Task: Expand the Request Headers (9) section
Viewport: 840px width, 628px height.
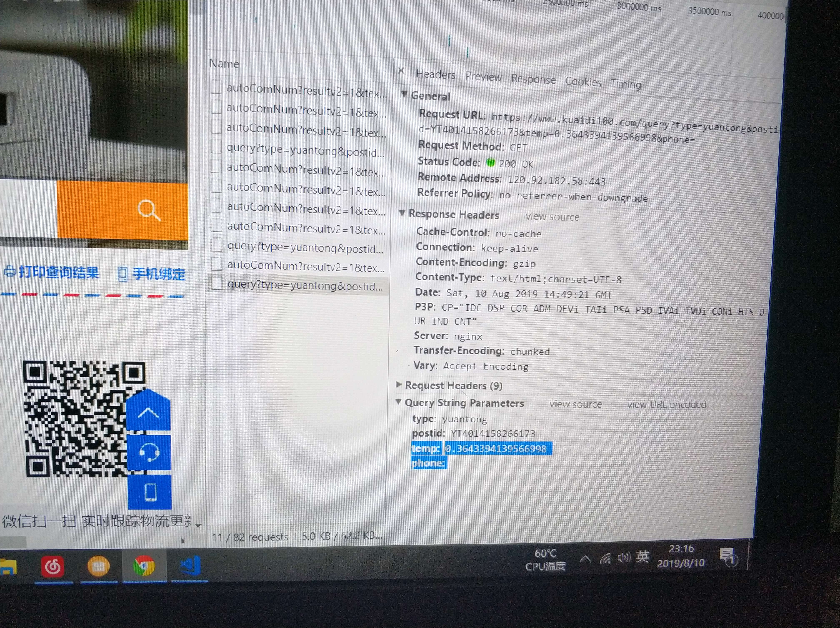Action: (x=398, y=384)
